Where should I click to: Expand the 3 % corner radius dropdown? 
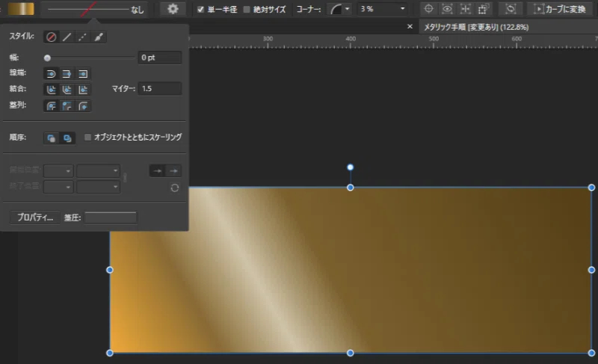pyautogui.click(x=402, y=9)
